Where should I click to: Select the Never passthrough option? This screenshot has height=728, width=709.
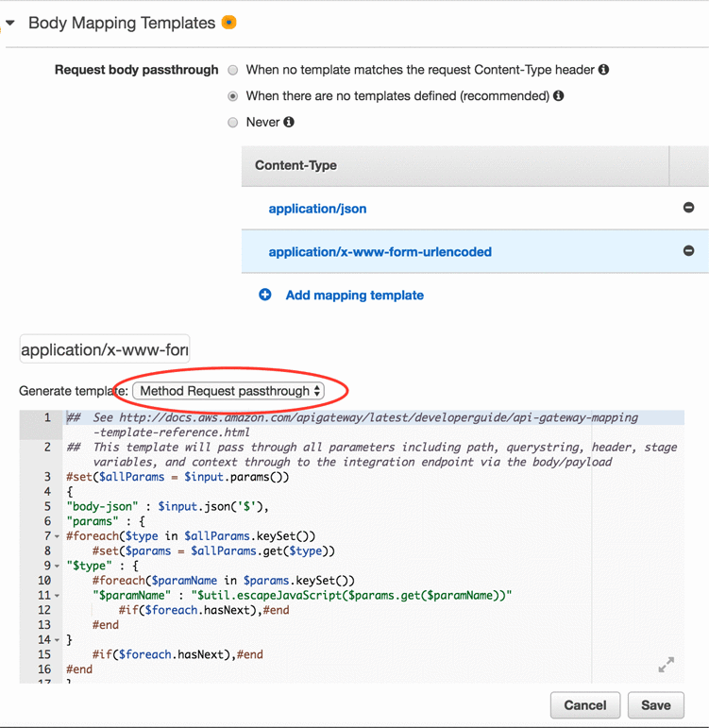pyautogui.click(x=232, y=123)
